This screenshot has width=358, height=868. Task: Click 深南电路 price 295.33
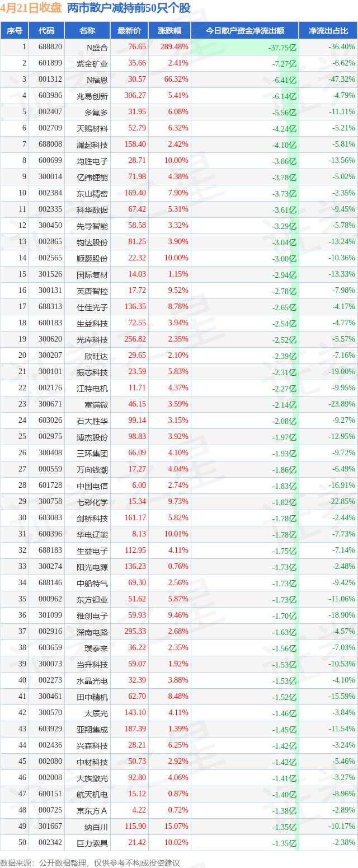click(135, 632)
